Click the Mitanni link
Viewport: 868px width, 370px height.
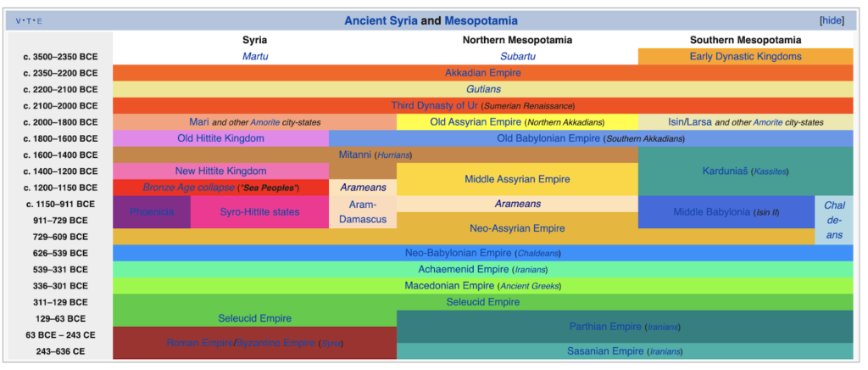click(x=354, y=154)
